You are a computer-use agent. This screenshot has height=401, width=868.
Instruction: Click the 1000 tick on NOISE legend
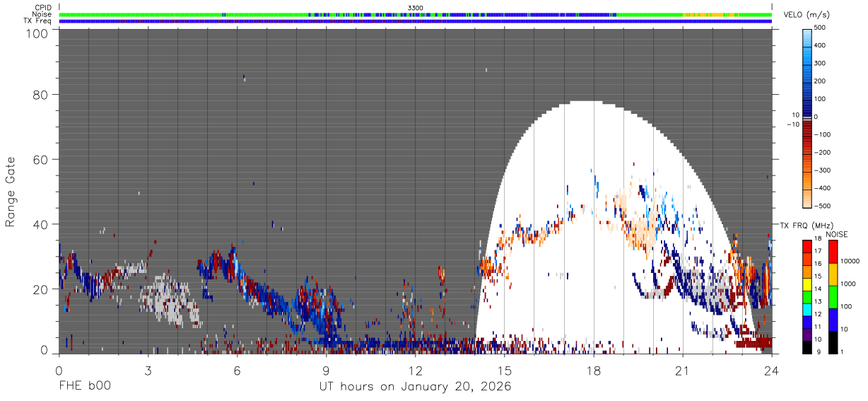pyautogui.click(x=850, y=285)
